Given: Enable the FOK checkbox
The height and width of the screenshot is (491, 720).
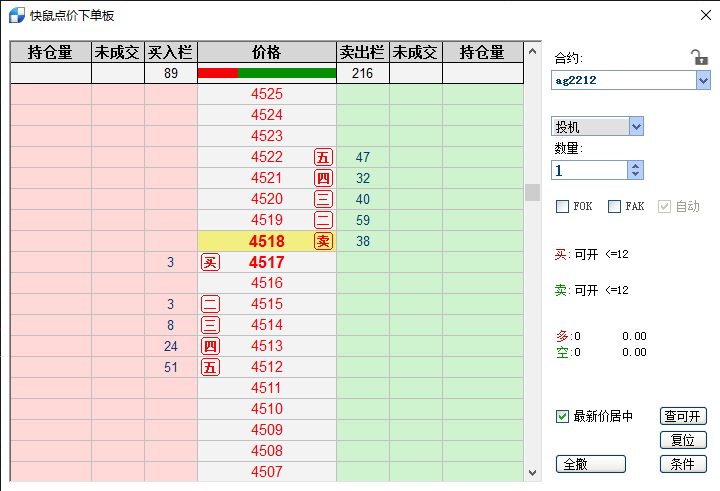Looking at the screenshot, I should click(563, 206).
